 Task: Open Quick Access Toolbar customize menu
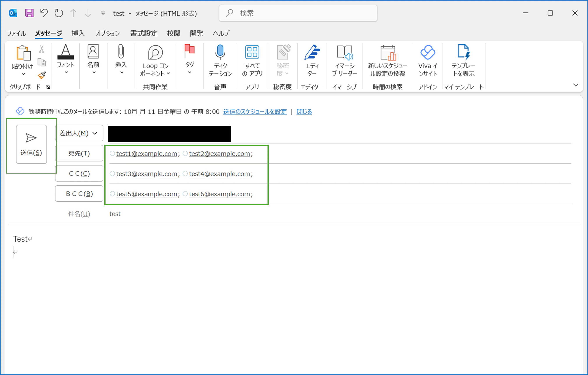pyautogui.click(x=103, y=13)
